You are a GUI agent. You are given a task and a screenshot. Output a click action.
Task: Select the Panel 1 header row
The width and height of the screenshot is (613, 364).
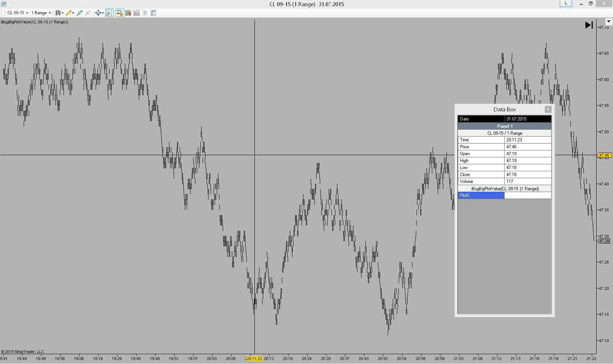click(x=505, y=126)
